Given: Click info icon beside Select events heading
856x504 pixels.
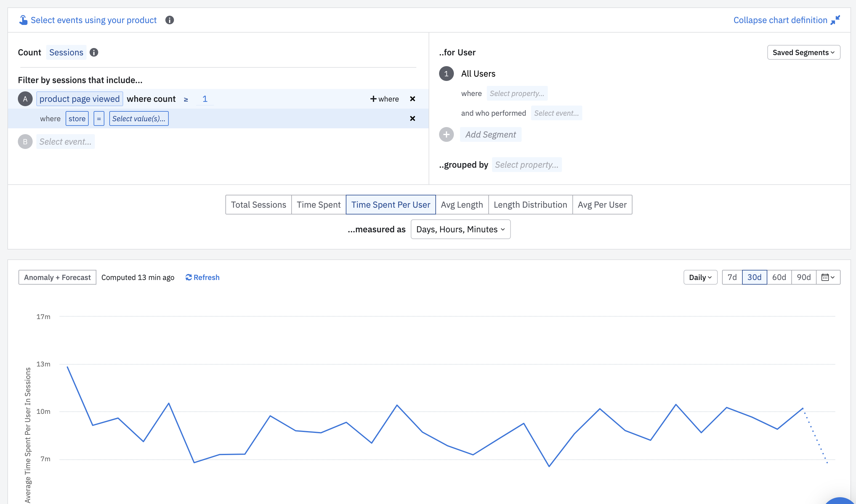Looking at the screenshot, I should click(x=170, y=20).
